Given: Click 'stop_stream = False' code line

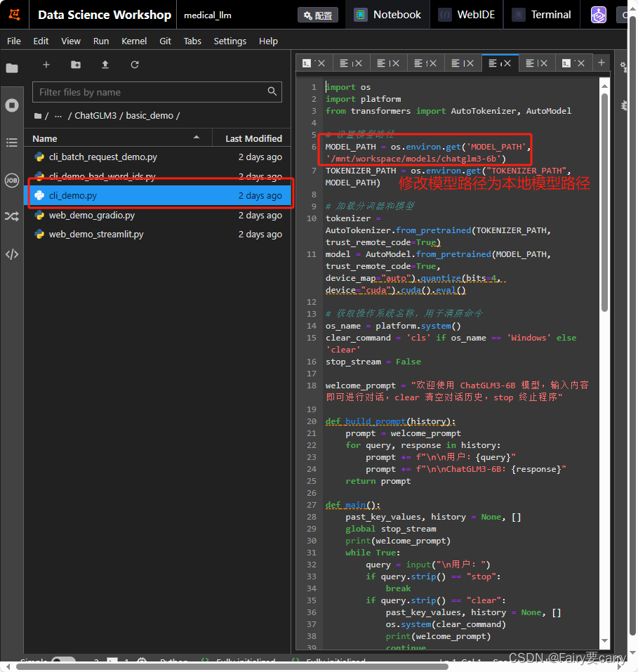Looking at the screenshot, I should [373, 362].
